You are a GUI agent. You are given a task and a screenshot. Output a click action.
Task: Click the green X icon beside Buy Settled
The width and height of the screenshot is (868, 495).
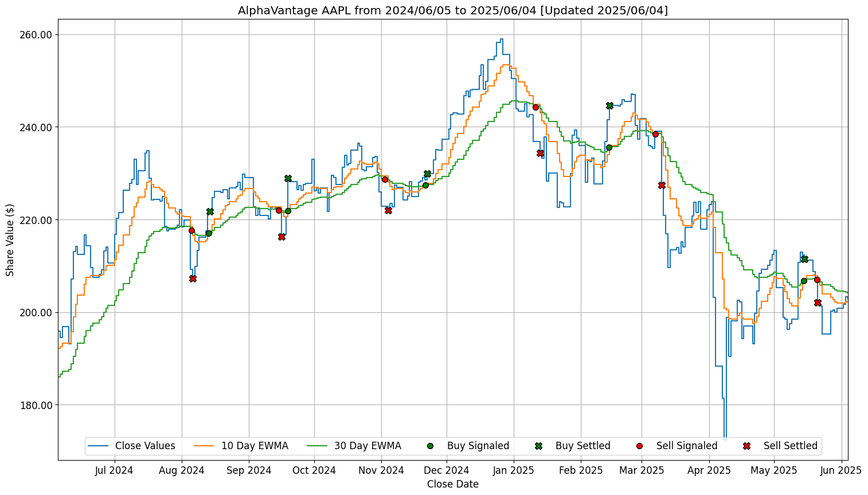538,446
